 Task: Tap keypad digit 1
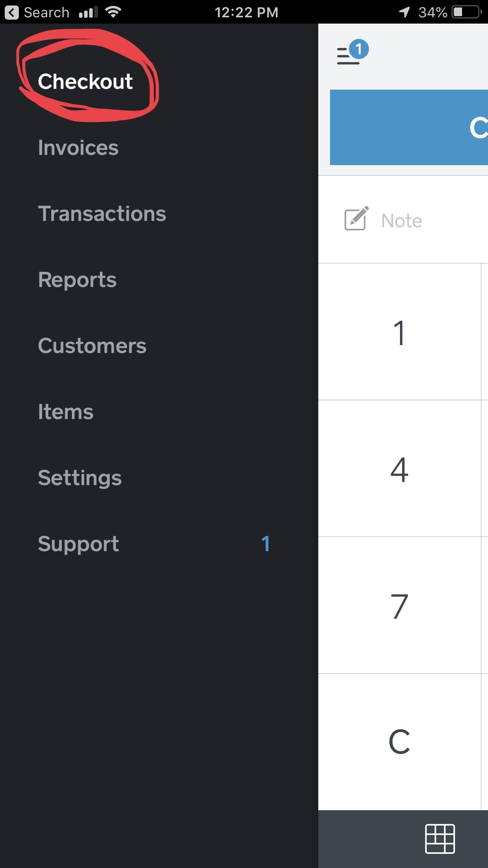coord(400,332)
